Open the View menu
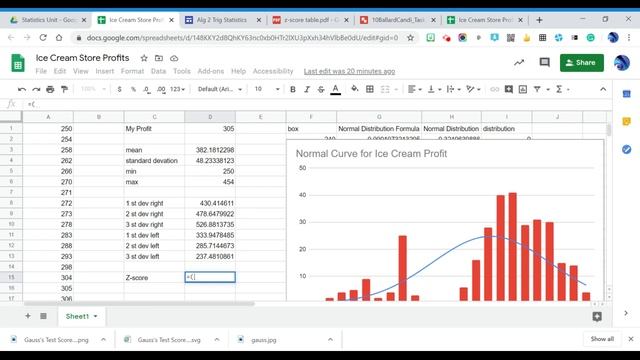 click(80, 71)
